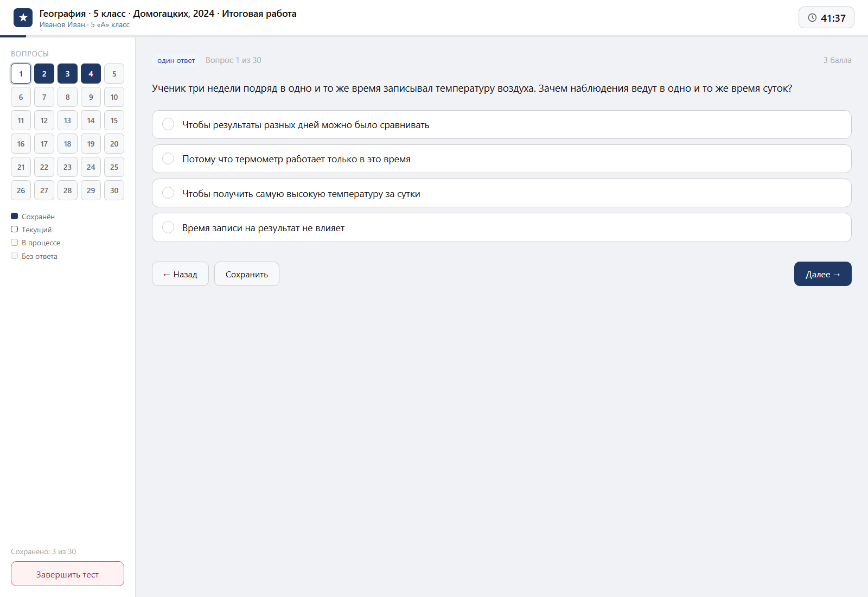Viewport: 868px width, 597px height.
Task: Go to question 9
Action: tap(91, 97)
